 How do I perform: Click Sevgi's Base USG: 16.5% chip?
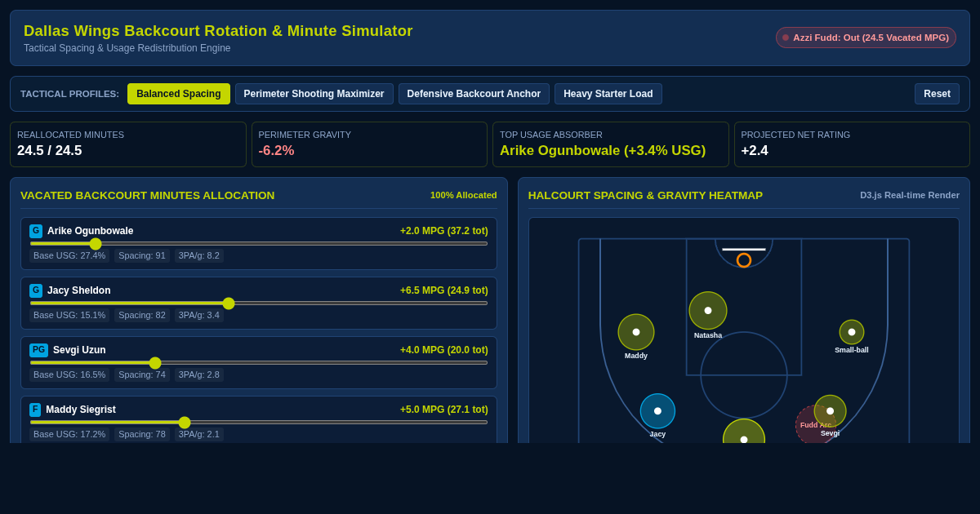(x=69, y=374)
